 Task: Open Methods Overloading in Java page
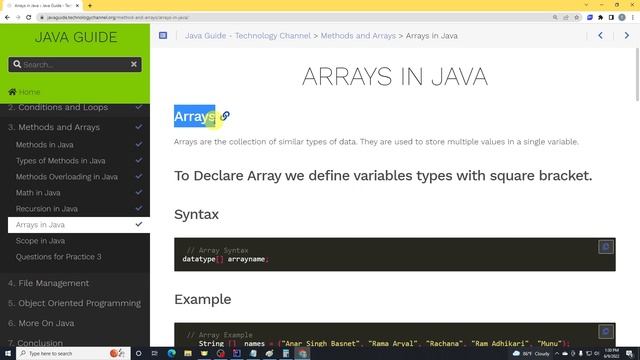coord(67,176)
